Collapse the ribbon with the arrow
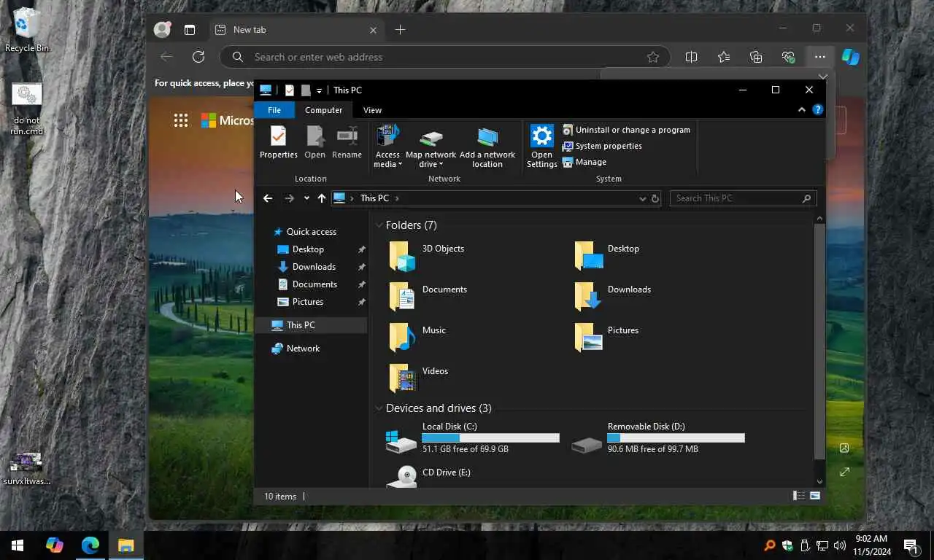 point(801,110)
